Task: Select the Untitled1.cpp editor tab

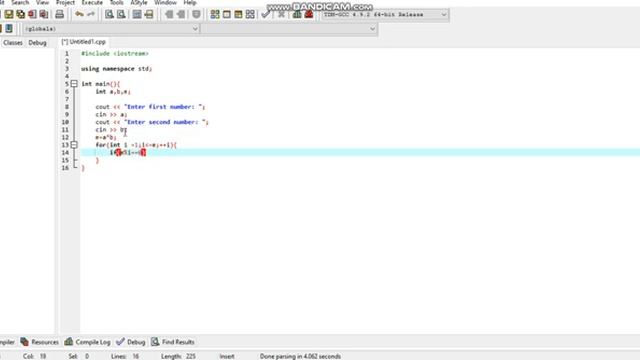Action: point(84,42)
